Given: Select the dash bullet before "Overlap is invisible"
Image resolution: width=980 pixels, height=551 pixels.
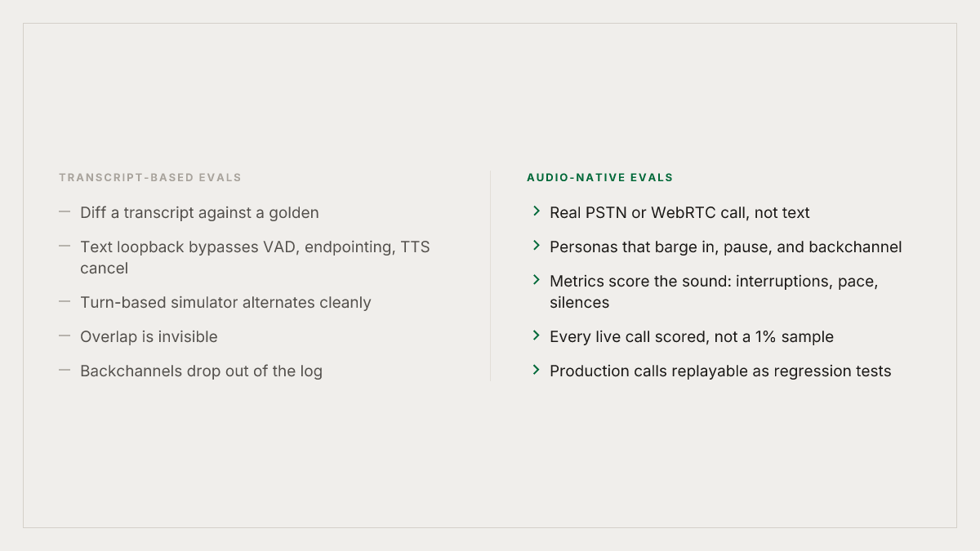Looking at the screenshot, I should [x=65, y=336].
